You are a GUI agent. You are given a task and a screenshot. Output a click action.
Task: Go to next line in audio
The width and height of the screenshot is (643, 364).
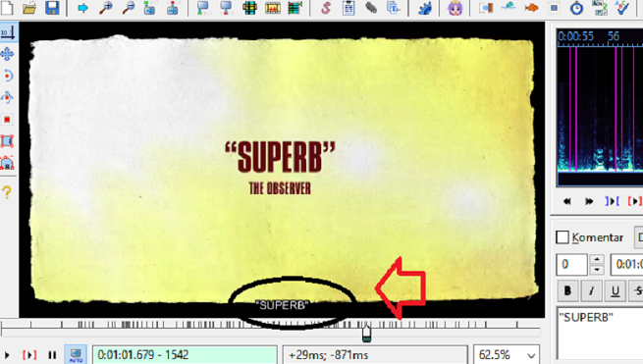click(589, 201)
